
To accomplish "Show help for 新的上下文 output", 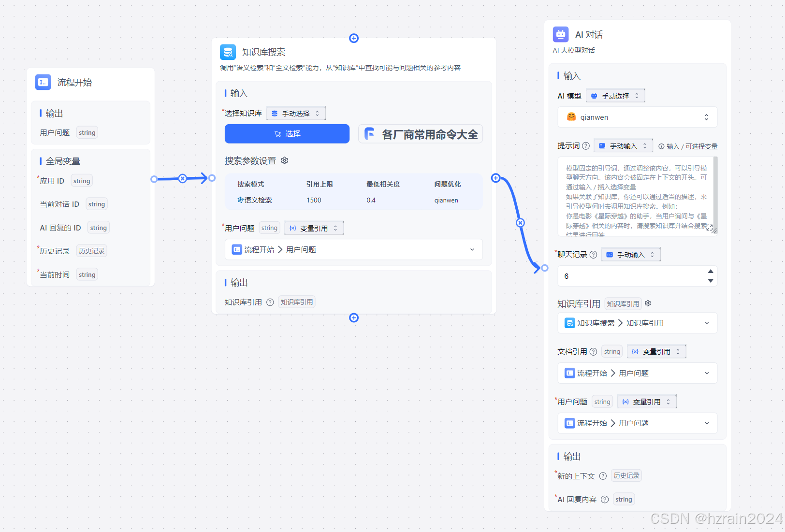I will pyautogui.click(x=603, y=476).
